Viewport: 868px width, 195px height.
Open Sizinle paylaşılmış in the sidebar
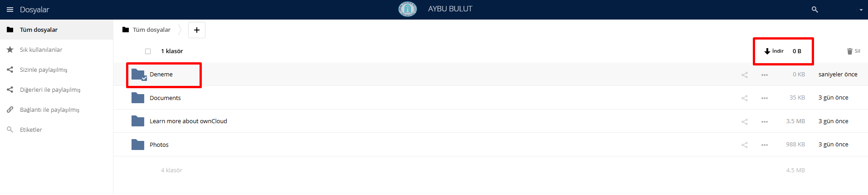coord(44,70)
